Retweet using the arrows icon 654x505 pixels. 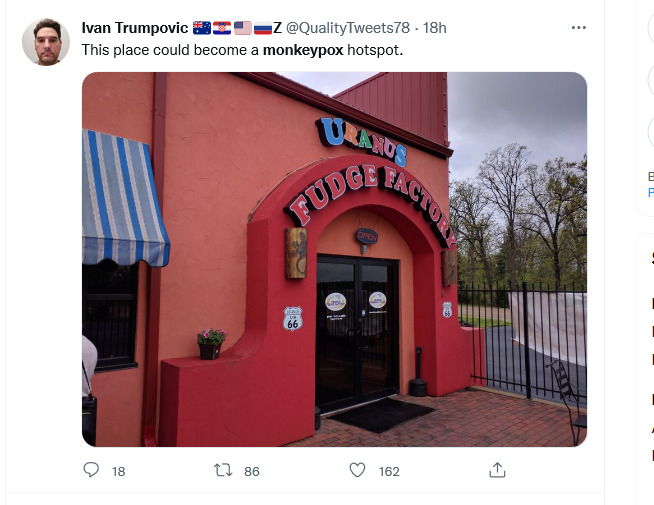click(x=223, y=470)
